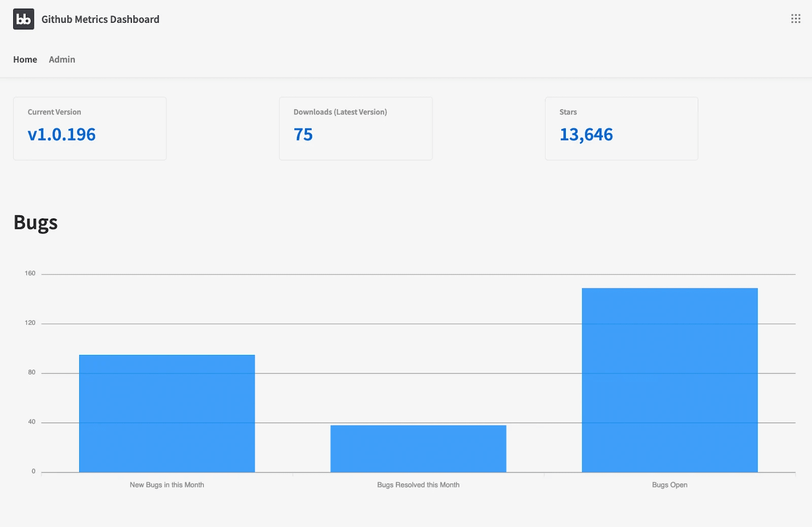Click the Bugs Open axis label
The width and height of the screenshot is (812, 527).
[670, 485]
